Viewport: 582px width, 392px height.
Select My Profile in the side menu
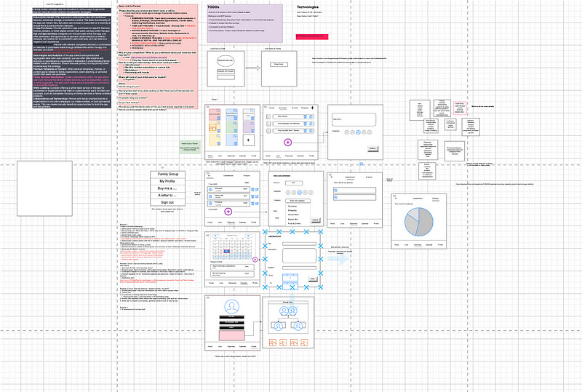pyautogui.click(x=167, y=181)
